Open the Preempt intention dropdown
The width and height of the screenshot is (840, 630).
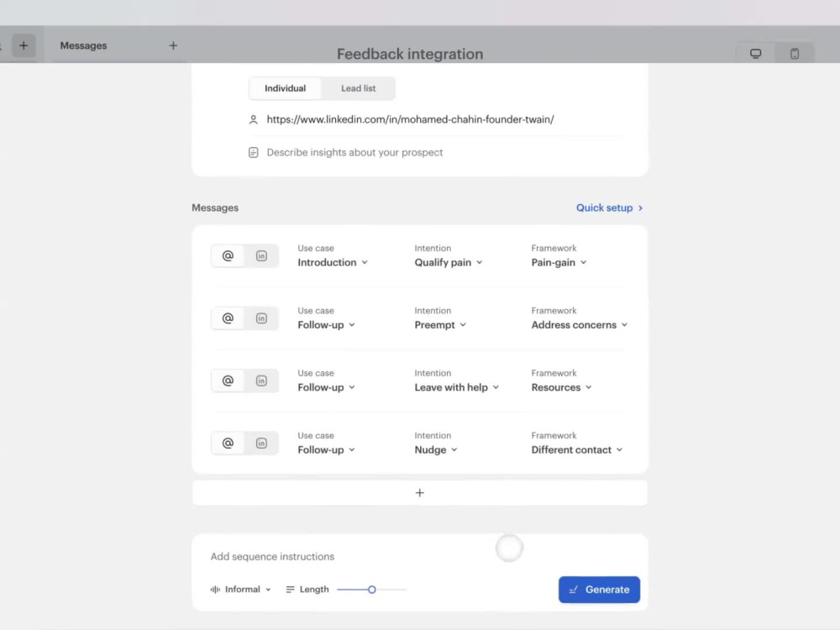[440, 325]
